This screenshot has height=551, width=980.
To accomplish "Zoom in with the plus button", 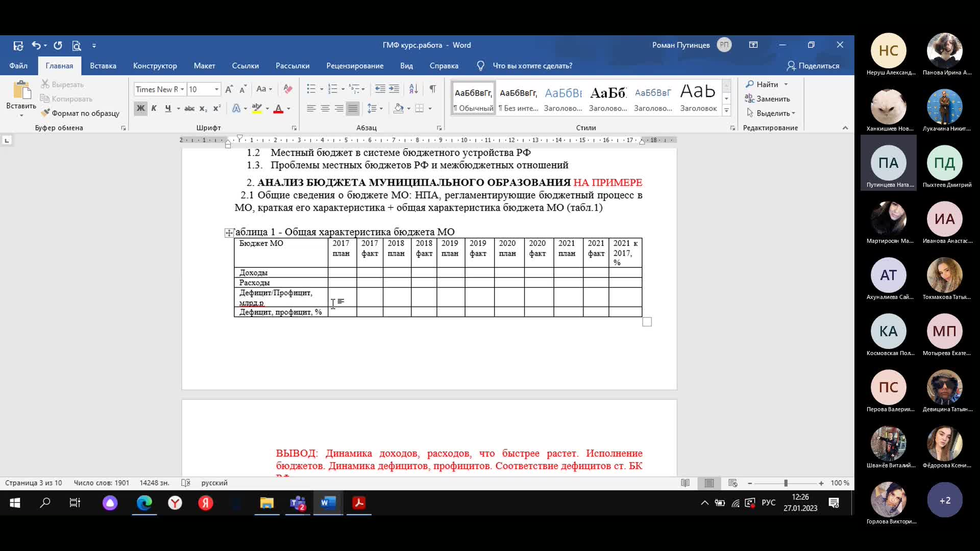I will click(x=821, y=483).
